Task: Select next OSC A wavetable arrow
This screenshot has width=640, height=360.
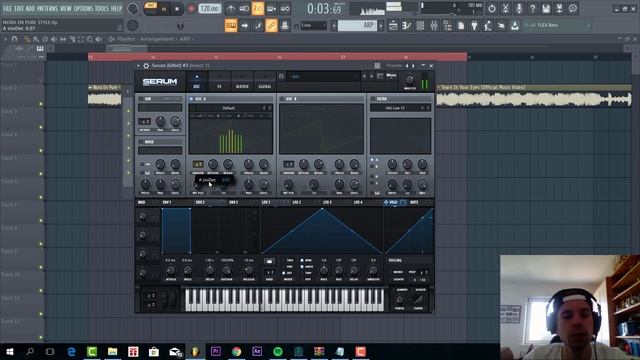Action: 269,108
